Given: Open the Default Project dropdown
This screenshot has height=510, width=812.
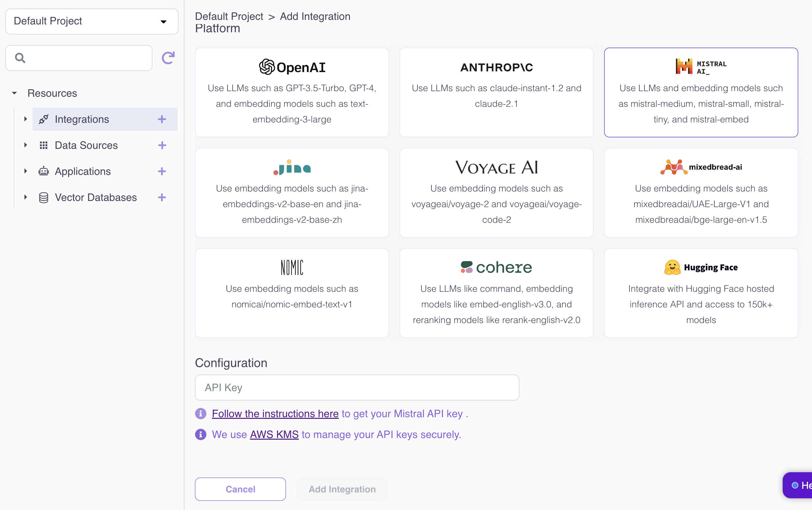Looking at the screenshot, I should [x=92, y=21].
